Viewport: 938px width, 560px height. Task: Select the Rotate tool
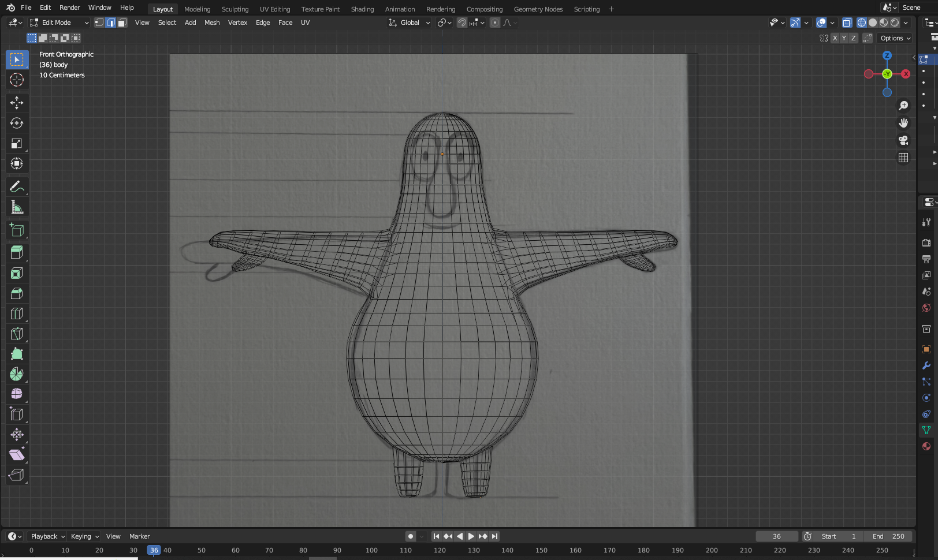point(17,123)
